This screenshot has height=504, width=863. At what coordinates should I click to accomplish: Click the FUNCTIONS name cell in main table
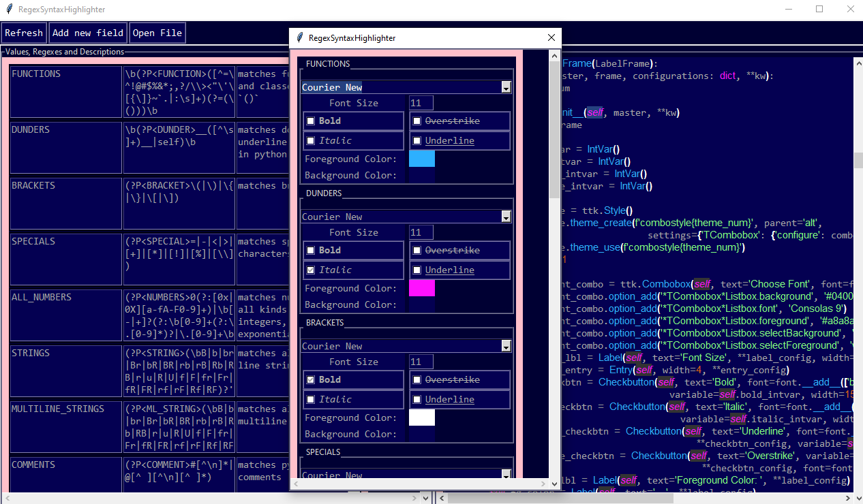(65, 91)
